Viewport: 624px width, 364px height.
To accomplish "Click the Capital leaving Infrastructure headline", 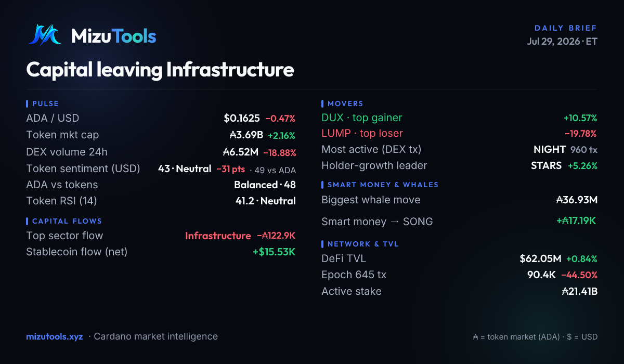I will click(x=160, y=70).
